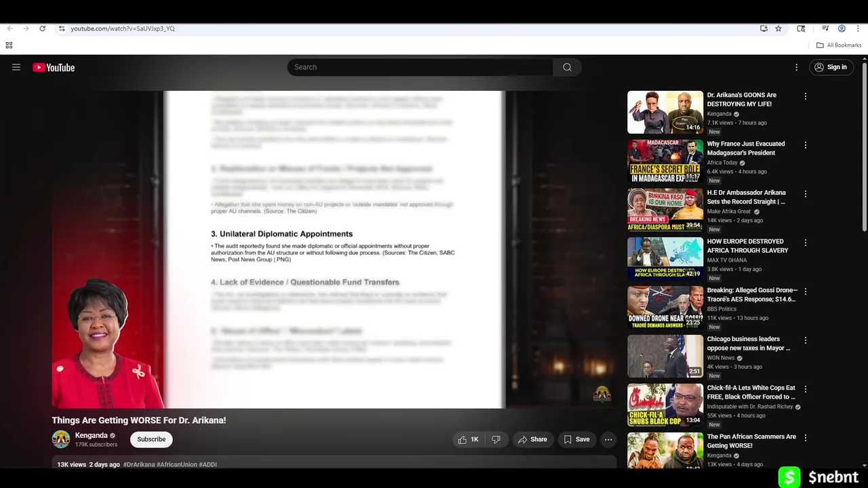Click the browser back arrow
The height and width of the screenshot is (488, 868).
pos(9,28)
